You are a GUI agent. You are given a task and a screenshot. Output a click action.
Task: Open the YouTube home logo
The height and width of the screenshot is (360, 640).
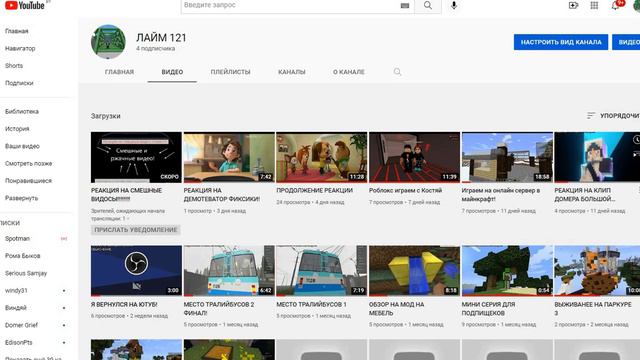(24, 5)
